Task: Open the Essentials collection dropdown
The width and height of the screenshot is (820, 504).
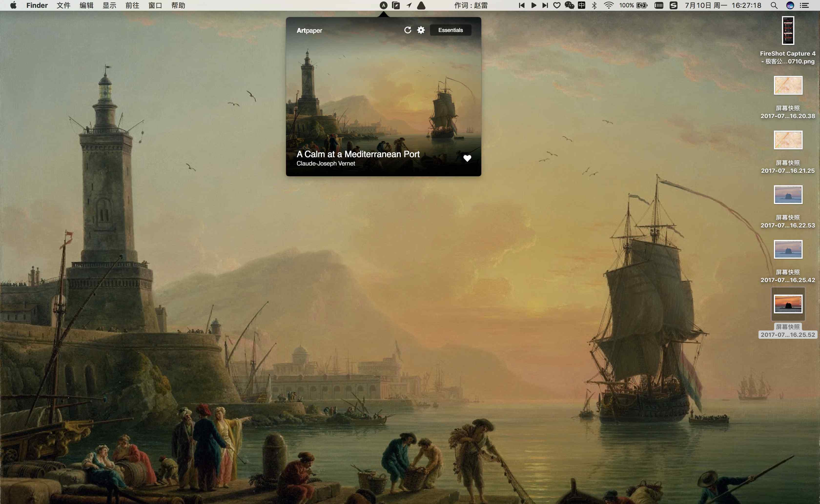Action: [x=451, y=30]
